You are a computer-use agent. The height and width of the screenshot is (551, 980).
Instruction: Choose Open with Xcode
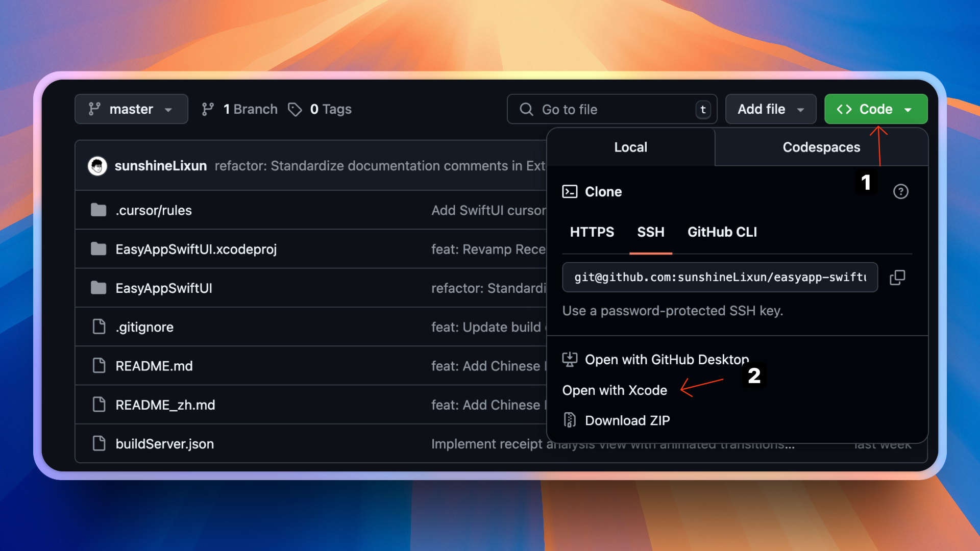coord(615,390)
